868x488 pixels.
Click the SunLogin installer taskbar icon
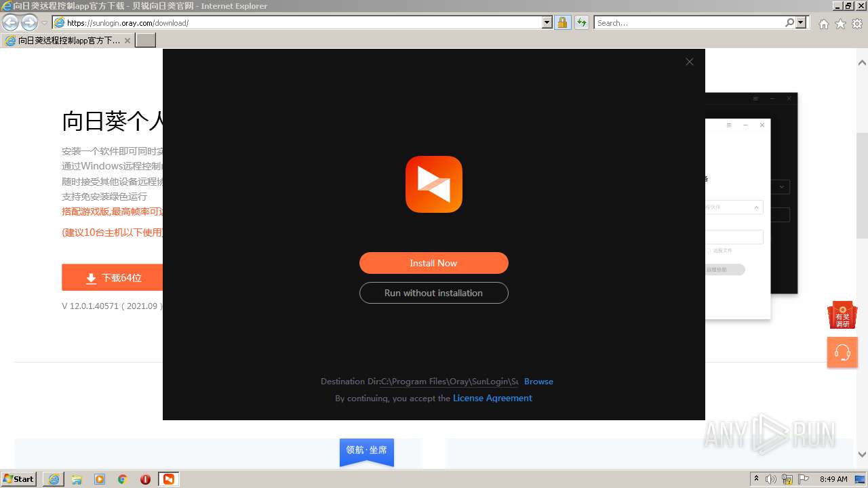coord(168,479)
